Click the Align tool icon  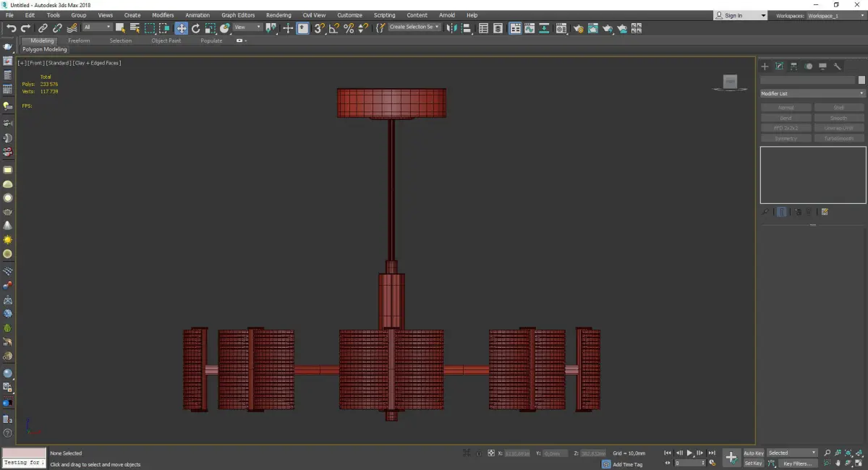[x=467, y=28]
